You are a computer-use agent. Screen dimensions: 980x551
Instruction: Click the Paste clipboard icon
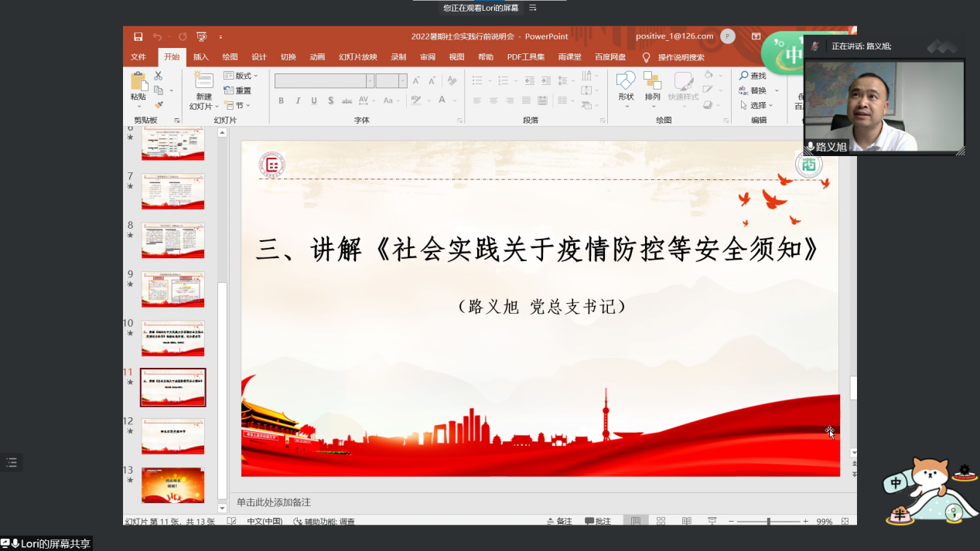[x=138, y=82]
